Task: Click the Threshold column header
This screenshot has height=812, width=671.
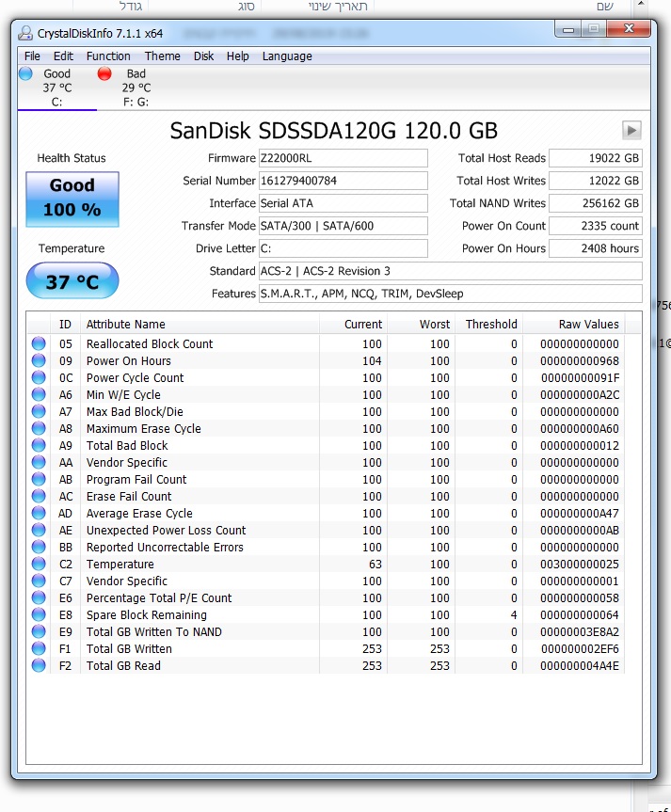Action: 488,325
